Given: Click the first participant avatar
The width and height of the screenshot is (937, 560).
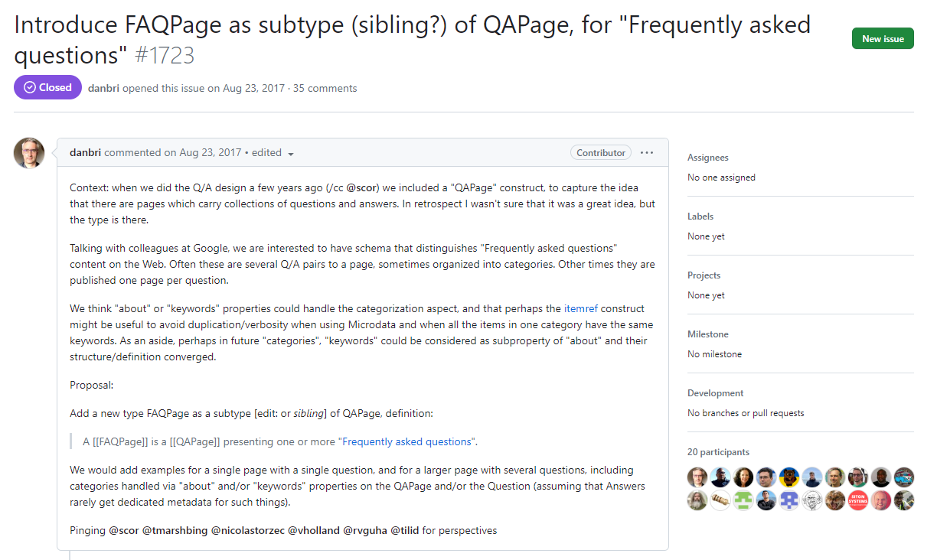Looking at the screenshot, I should 697,477.
